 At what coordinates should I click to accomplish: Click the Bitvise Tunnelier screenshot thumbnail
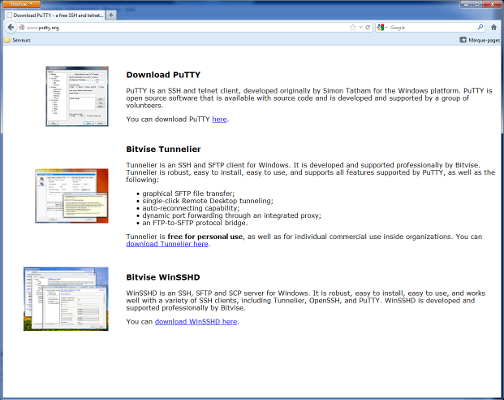[72, 196]
